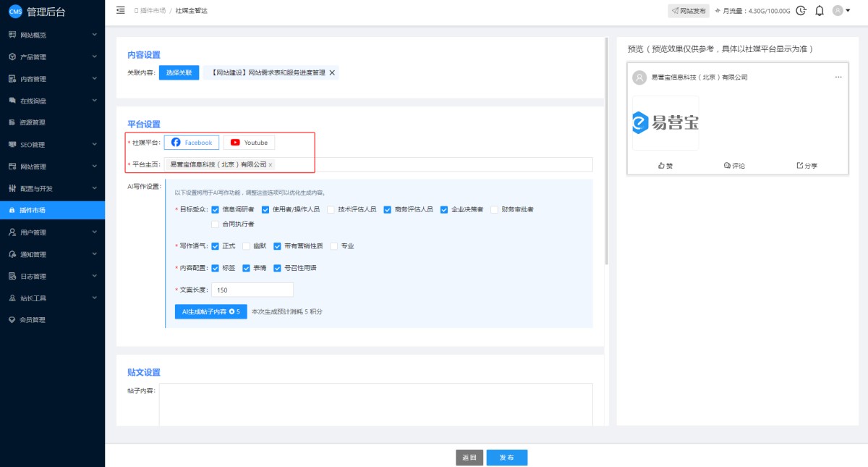Image resolution: width=868 pixels, height=467 pixels.
Task: Click the notification bell icon
Action: [x=820, y=10]
